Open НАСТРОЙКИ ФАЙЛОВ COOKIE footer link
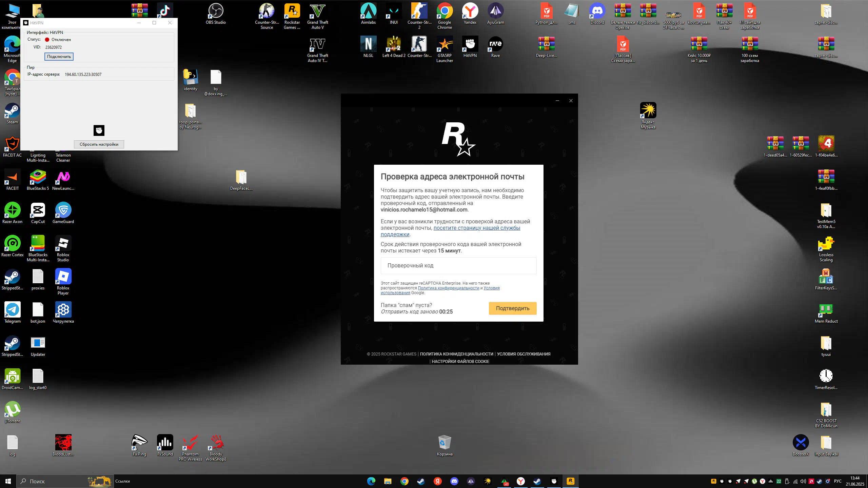The image size is (868, 488). tap(460, 362)
